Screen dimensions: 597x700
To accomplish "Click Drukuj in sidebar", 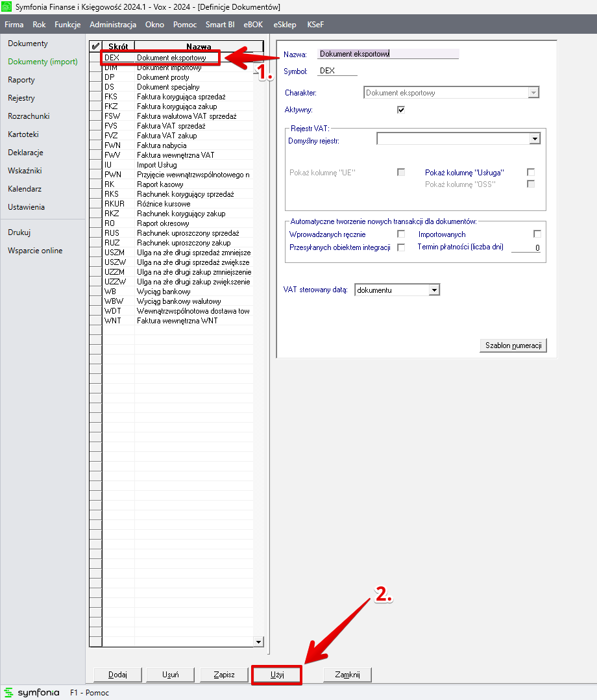I will pyautogui.click(x=19, y=232).
